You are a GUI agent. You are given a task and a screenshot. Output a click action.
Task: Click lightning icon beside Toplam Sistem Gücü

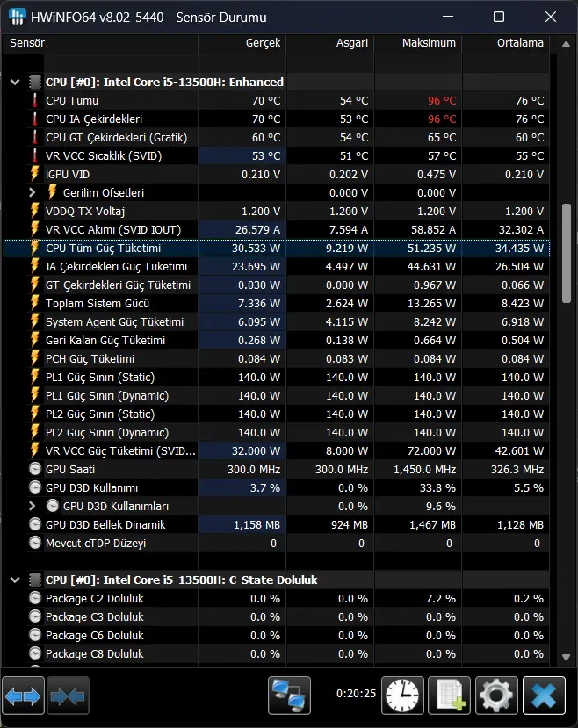coord(35,303)
